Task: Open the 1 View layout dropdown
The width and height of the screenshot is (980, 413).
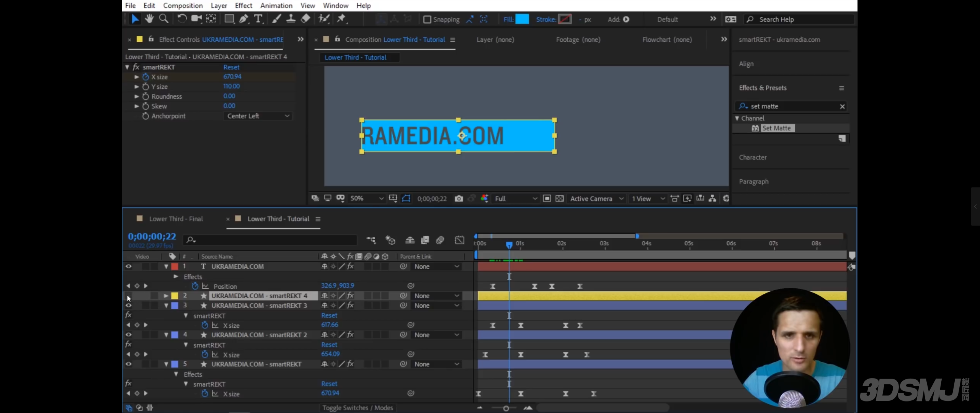Action: point(648,198)
